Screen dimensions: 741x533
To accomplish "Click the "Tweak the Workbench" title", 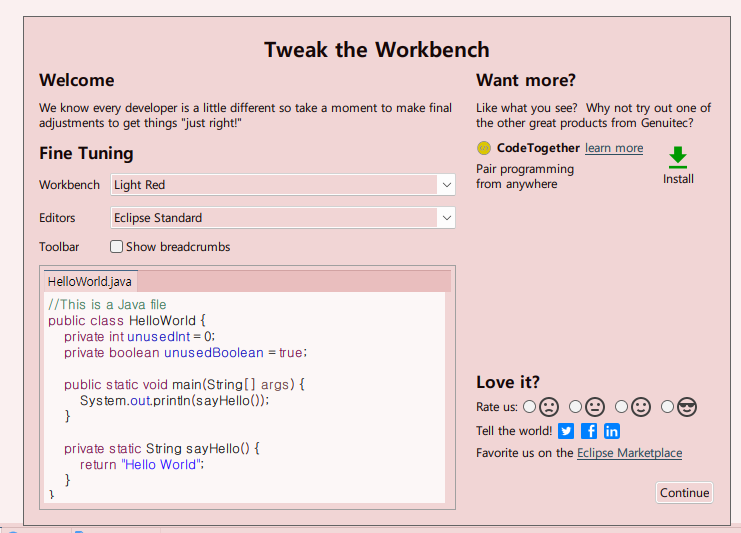I will pos(377,50).
